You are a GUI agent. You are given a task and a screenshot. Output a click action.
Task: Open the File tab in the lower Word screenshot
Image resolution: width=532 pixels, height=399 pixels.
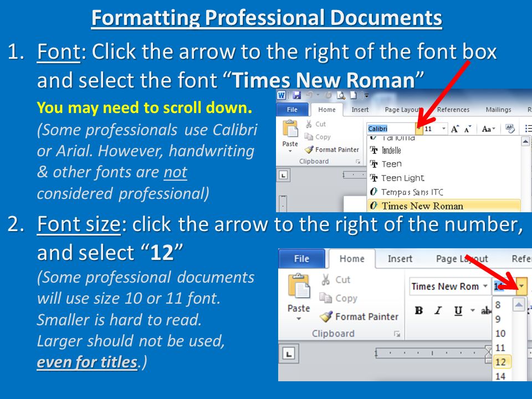(301, 259)
